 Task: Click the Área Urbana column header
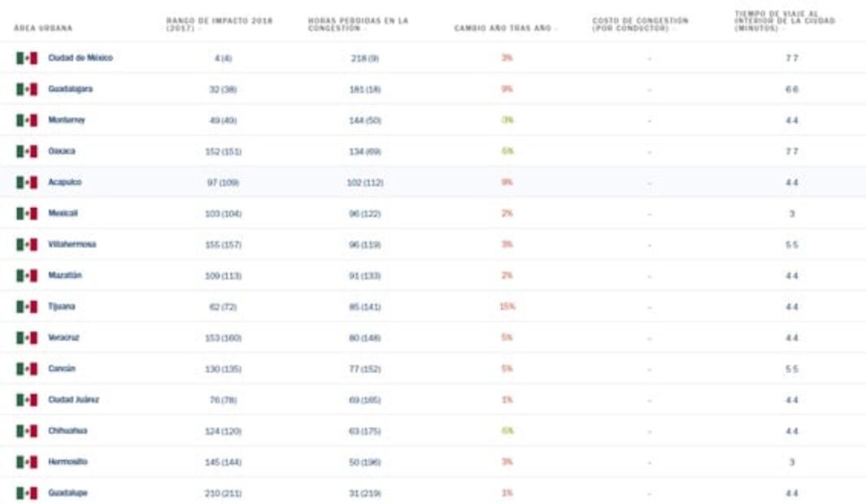click(x=43, y=28)
